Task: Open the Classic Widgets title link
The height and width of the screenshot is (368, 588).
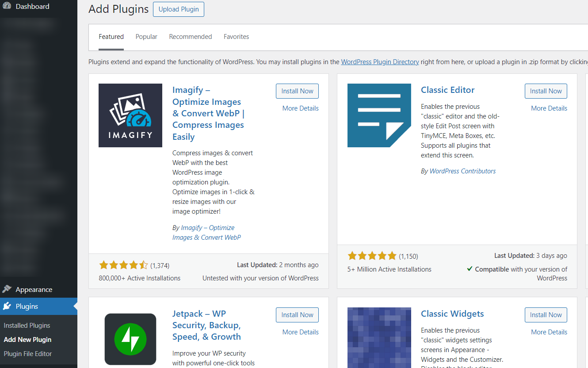Action: click(452, 314)
